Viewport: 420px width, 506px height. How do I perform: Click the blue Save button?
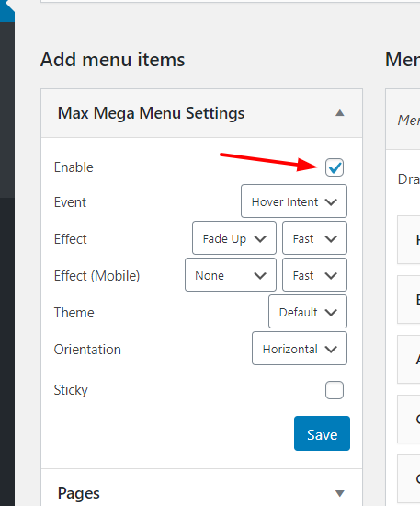pos(322,433)
